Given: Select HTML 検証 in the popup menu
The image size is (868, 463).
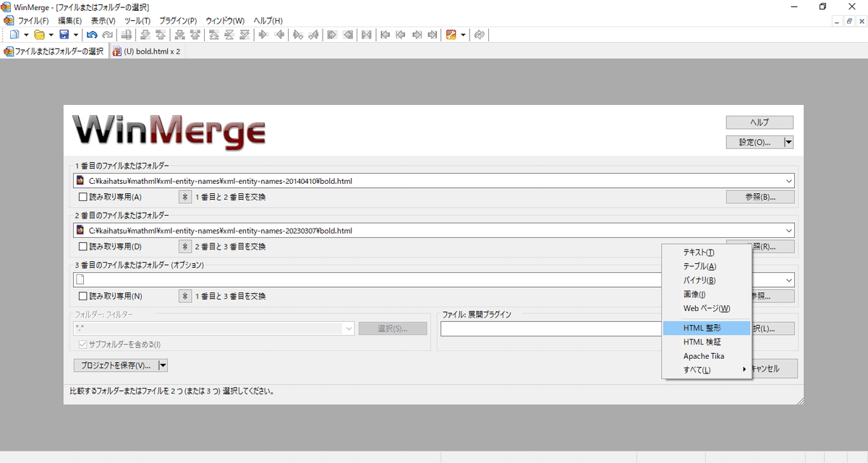Looking at the screenshot, I should click(x=707, y=341).
